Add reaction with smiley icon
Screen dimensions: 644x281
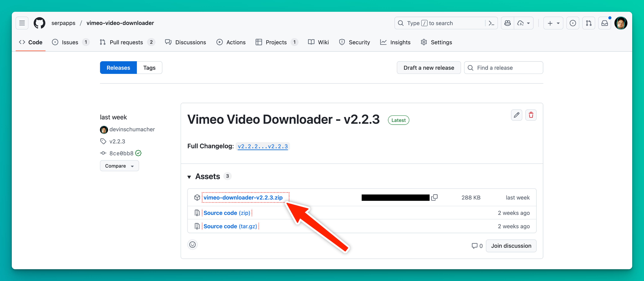coord(192,245)
